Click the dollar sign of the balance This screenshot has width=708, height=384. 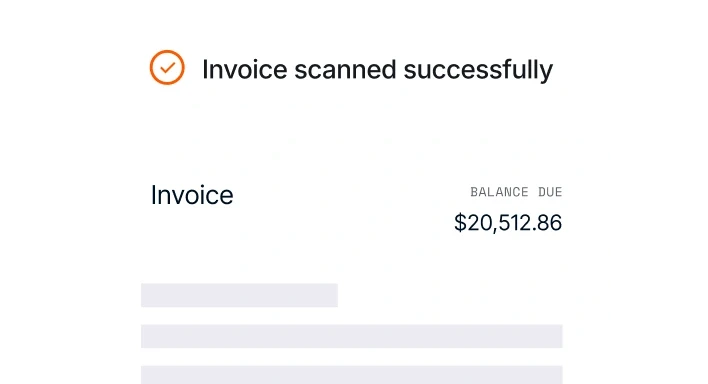point(460,223)
